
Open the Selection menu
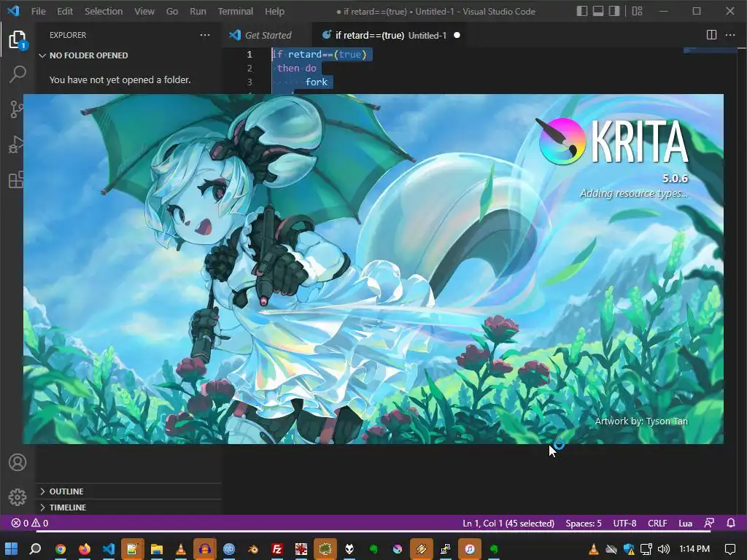[104, 11]
